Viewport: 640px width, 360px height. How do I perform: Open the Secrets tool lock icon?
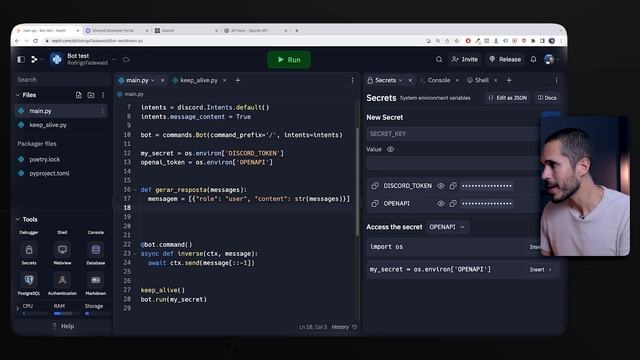tap(29, 249)
